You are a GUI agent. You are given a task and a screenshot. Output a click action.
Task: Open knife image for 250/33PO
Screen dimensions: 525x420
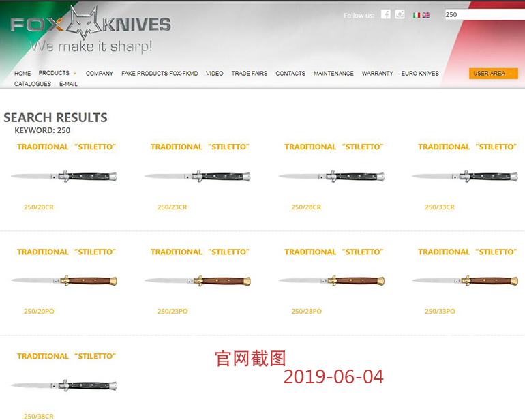pos(465,281)
